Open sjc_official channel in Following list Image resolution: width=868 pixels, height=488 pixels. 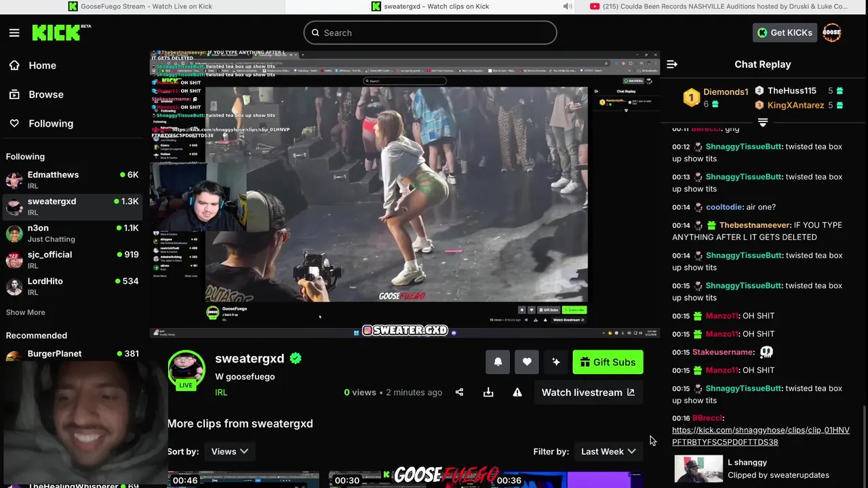coord(73,259)
